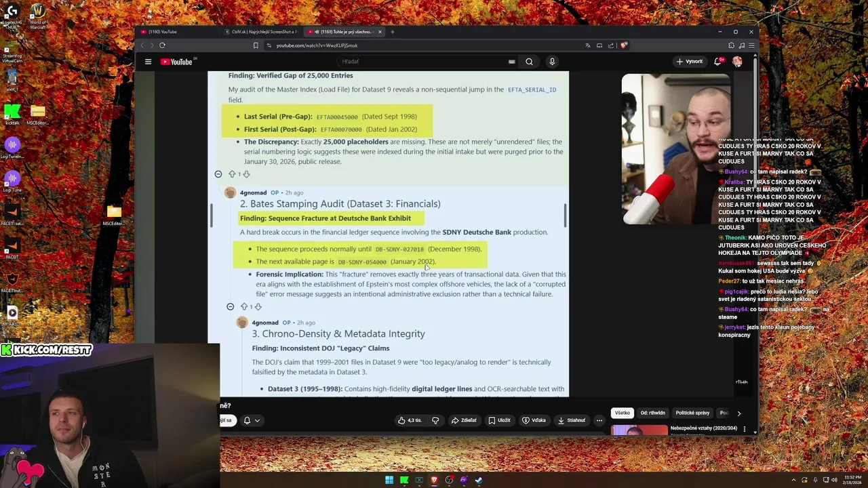This screenshot has width=868, height=488.
Task: Select FACEIT desktop shortcut
Action: pos(12,247)
